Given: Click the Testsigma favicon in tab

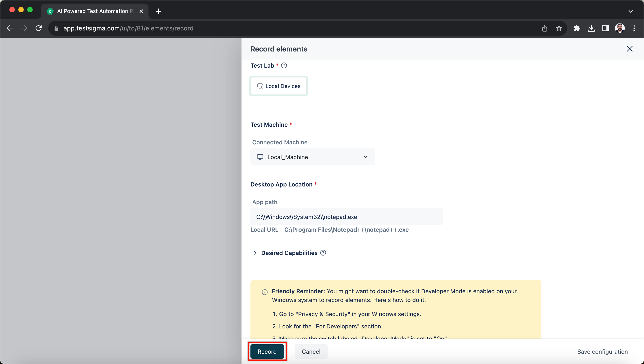Looking at the screenshot, I should pos(50,11).
